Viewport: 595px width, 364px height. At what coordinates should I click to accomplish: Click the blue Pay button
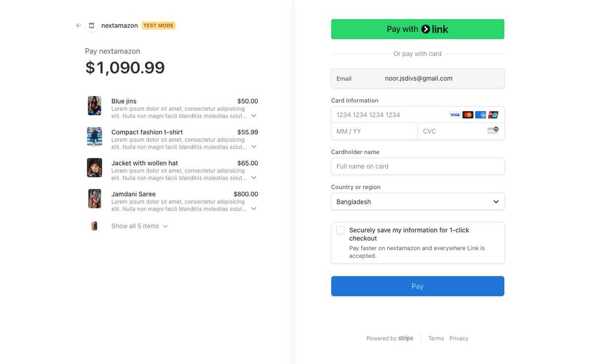pos(417,286)
